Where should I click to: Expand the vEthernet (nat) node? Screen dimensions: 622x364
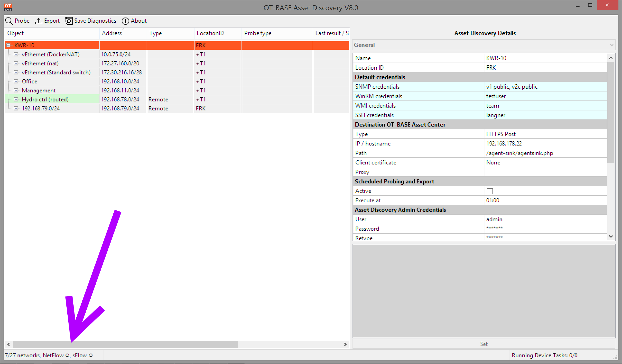16,63
